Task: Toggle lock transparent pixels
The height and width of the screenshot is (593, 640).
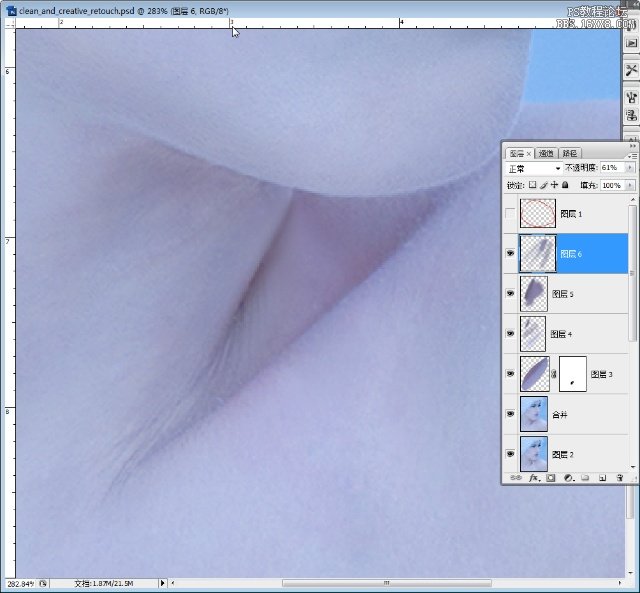Action: (532, 185)
